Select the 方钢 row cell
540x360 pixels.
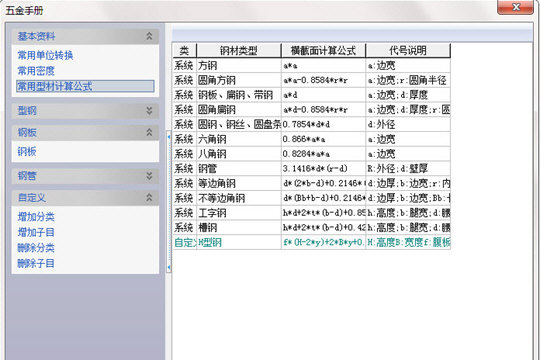pos(239,65)
